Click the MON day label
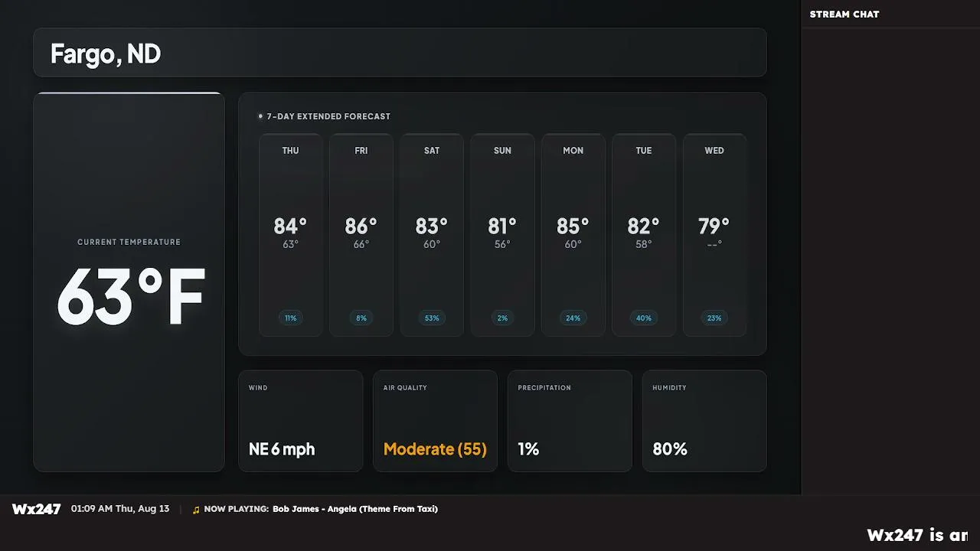The width and height of the screenshot is (980, 551). click(x=573, y=151)
